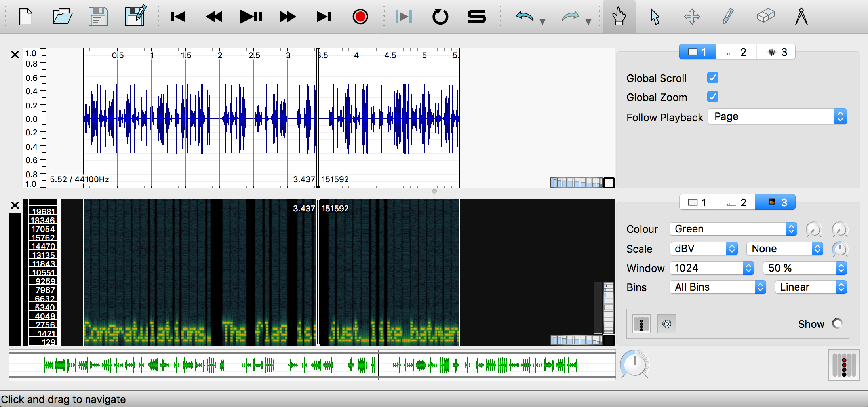The image size is (868, 407).
Task: Open the normalization dropdown set to None
Action: pyautogui.click(x=785, y=249)
